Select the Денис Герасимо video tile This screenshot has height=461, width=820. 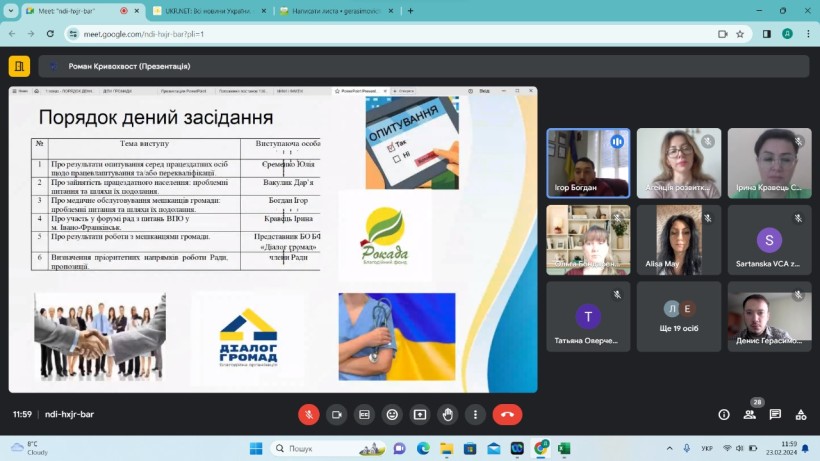pos(769,317)
